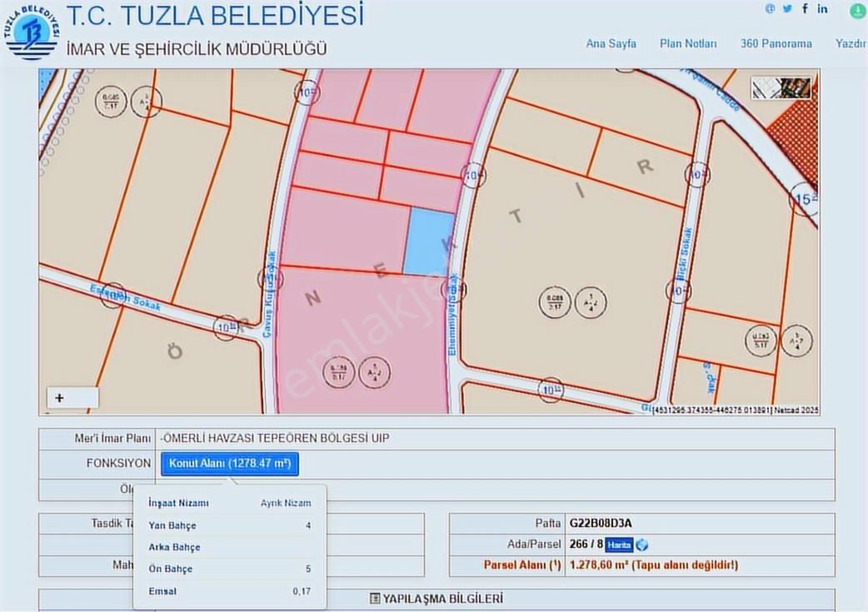Viewport: 868px width, 612px height.
Task: Open the Ana Sayfa menu item
Action: click(x=611, y=43)
